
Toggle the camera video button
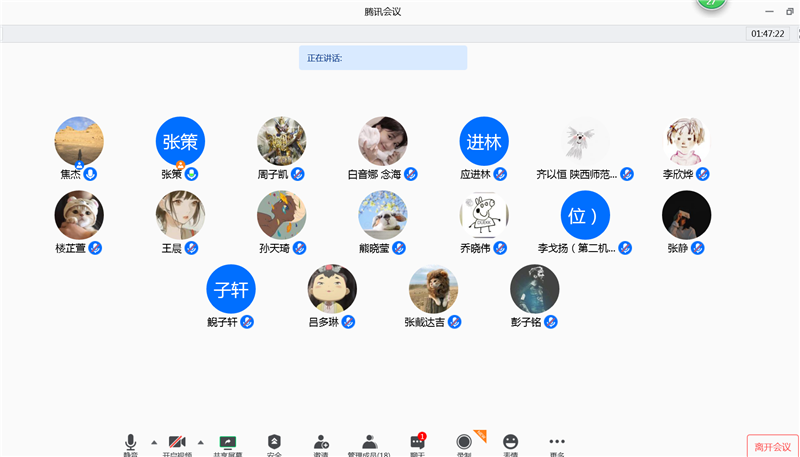(x=178, y=442)
